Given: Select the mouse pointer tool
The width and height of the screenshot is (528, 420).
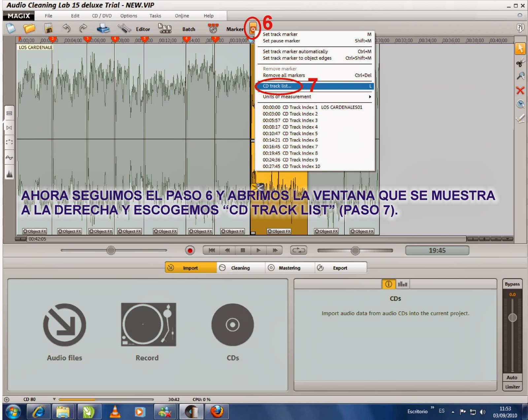Looking at the screenshot, I should 520,49.
